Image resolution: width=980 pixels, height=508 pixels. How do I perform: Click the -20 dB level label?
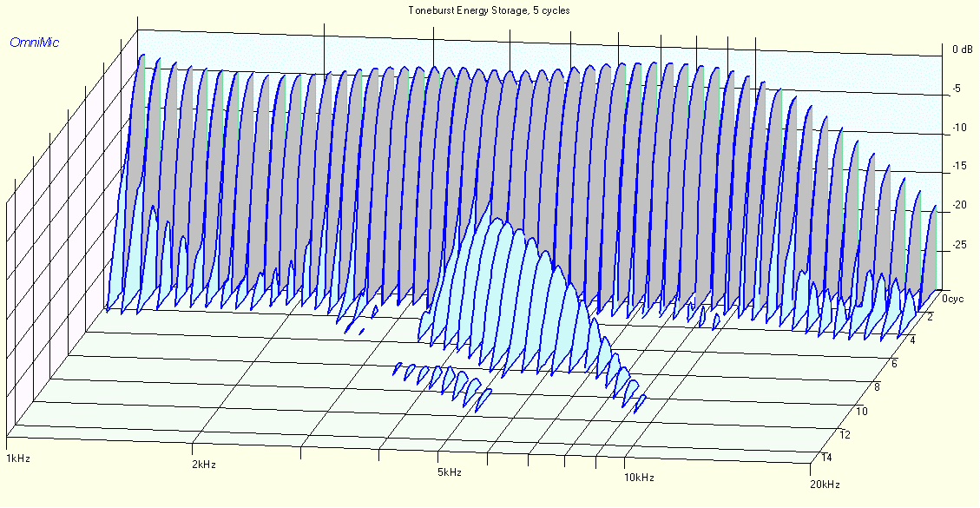958,205
